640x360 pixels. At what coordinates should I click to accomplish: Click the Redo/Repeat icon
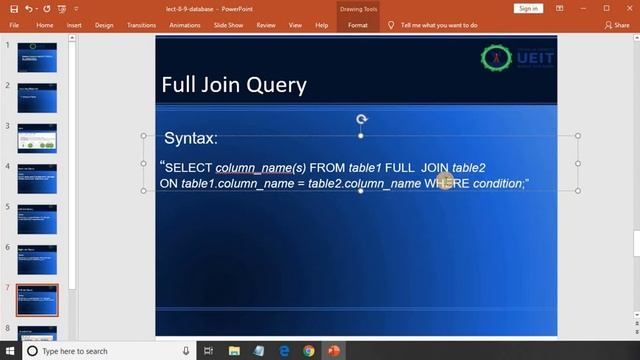47,9
